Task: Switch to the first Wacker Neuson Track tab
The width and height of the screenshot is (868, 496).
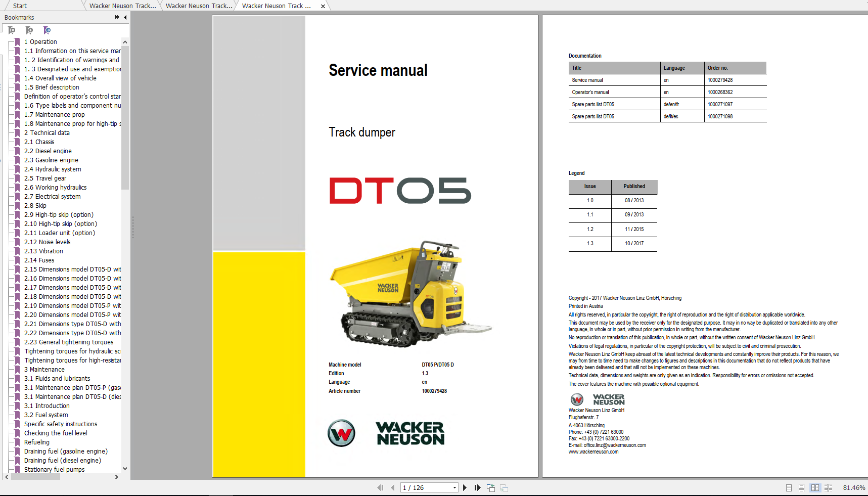Action: (x=123, y=6)
